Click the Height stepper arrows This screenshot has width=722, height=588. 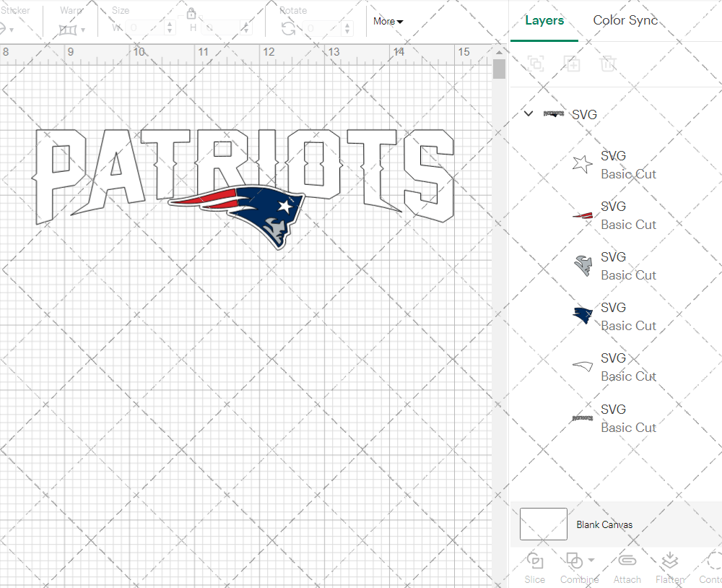(x=246, y=27)
